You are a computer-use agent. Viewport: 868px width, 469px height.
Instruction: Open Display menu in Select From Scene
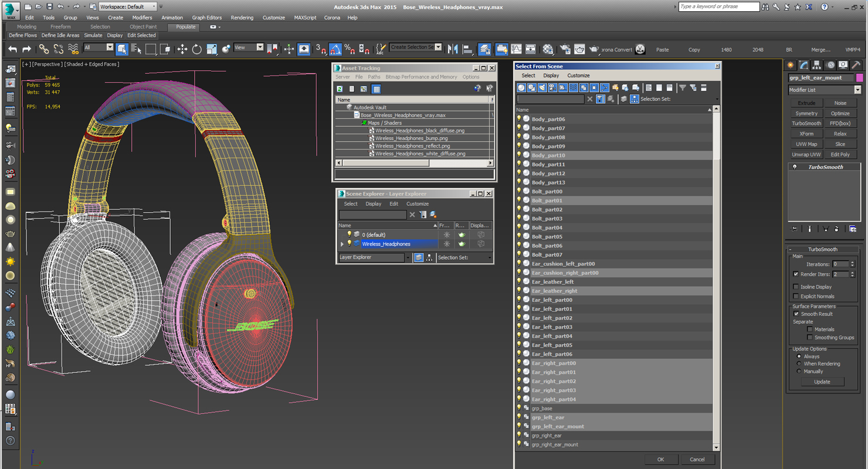click(551, 76)
